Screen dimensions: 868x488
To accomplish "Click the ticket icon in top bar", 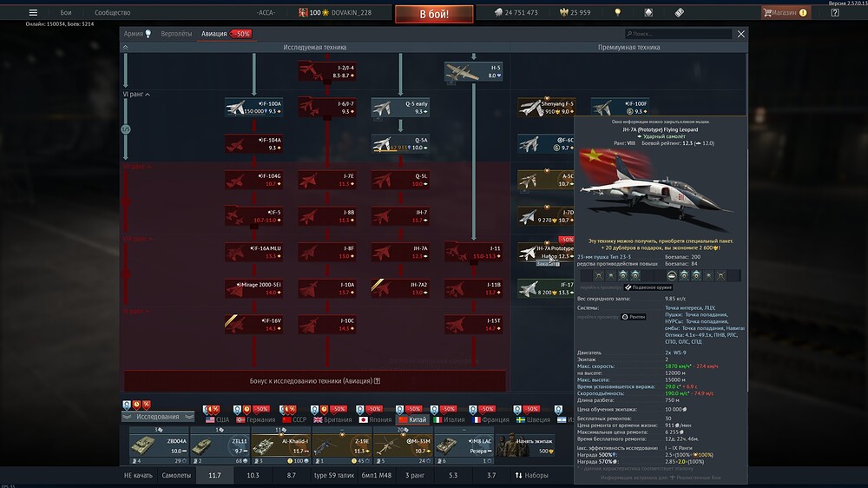I will pos(680,12).
